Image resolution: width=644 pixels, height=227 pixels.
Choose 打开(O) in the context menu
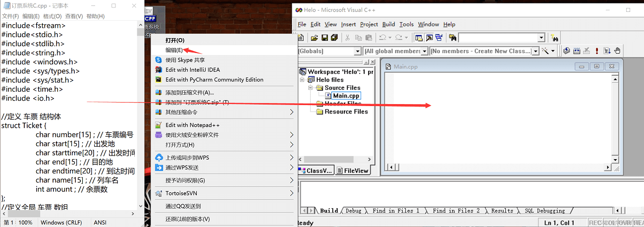[224, 40]
